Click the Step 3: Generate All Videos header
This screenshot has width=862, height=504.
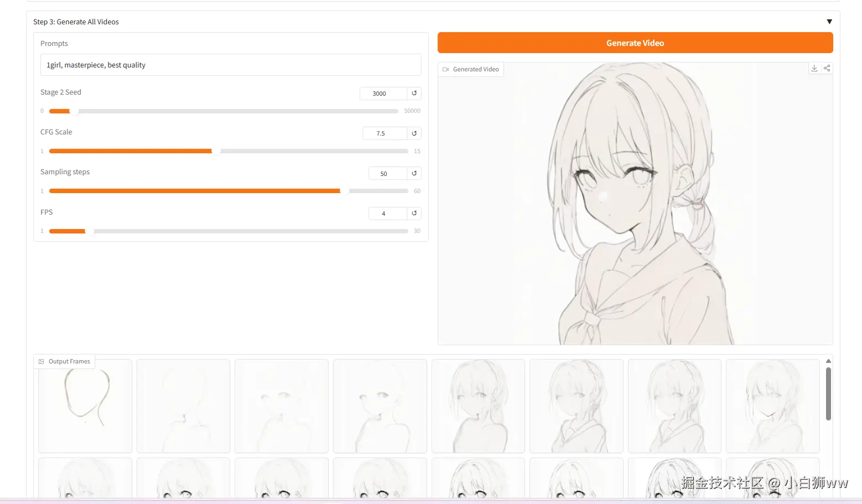click(x=76, y=22)
